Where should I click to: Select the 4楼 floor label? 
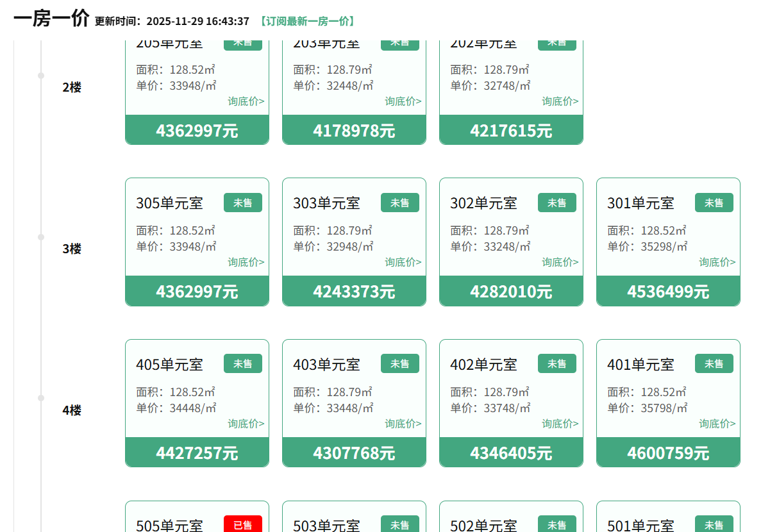[x=72, y=410]
